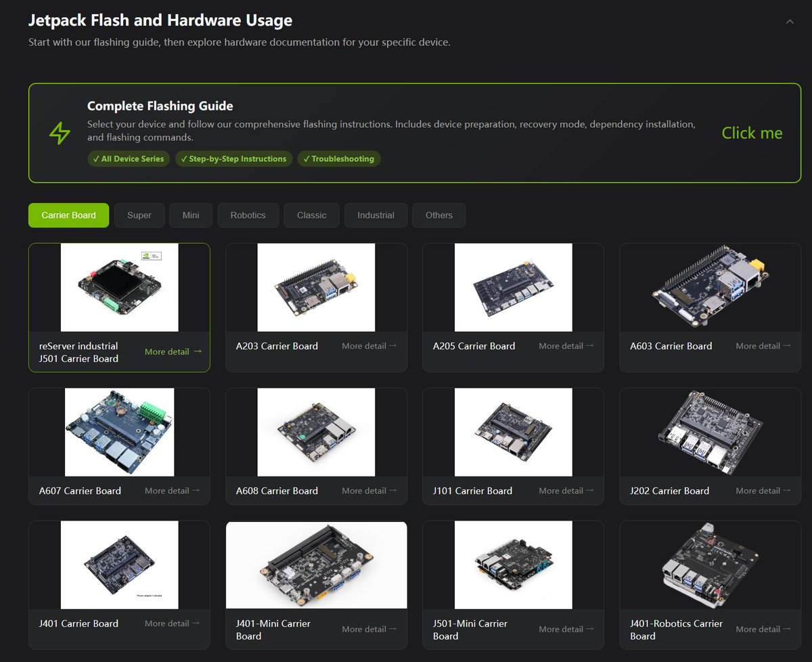Screen dimensions: 812x662
Task: Click the 'J401-Robotics Carrier Board' title
Action: tap(677, 630)
